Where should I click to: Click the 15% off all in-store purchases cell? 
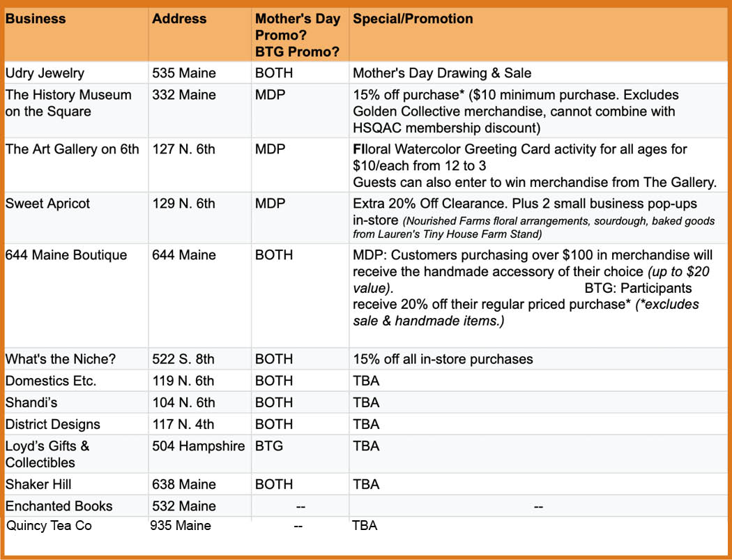pyautogui.click(x=443, y=359)
